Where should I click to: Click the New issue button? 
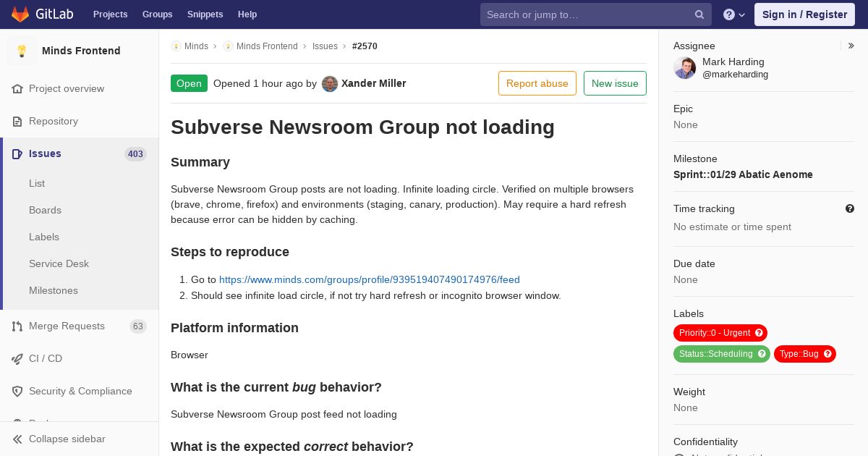click(615, 83)
